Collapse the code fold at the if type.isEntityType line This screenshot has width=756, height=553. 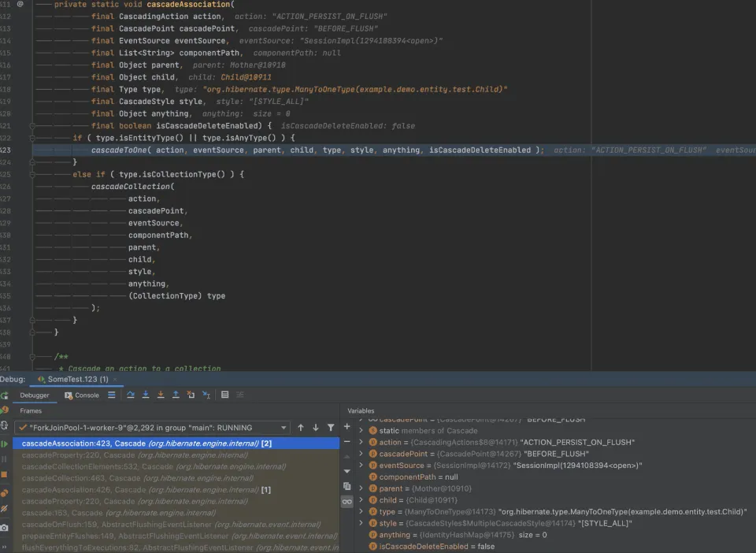(x=32, y=138)
